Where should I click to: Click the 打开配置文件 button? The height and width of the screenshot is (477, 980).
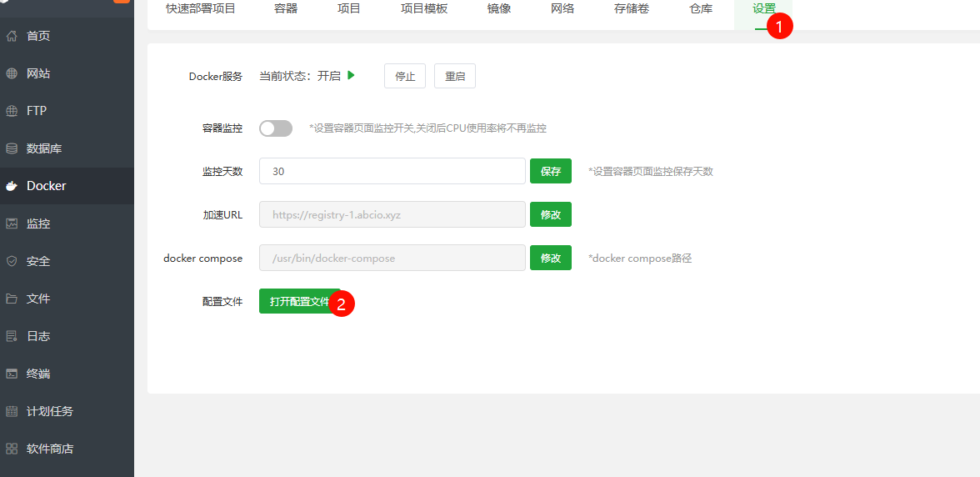tap(299, 301)
